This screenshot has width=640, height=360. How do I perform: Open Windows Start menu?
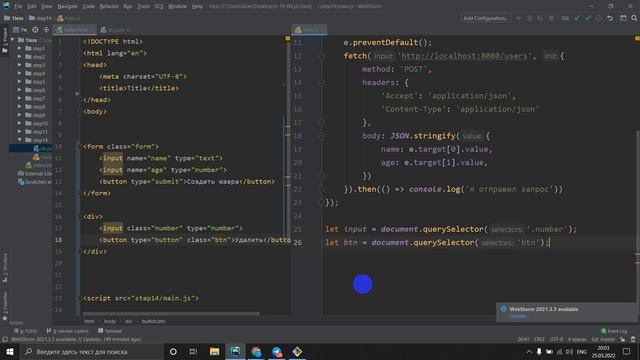pyautogui.click(x=9, y=351)
